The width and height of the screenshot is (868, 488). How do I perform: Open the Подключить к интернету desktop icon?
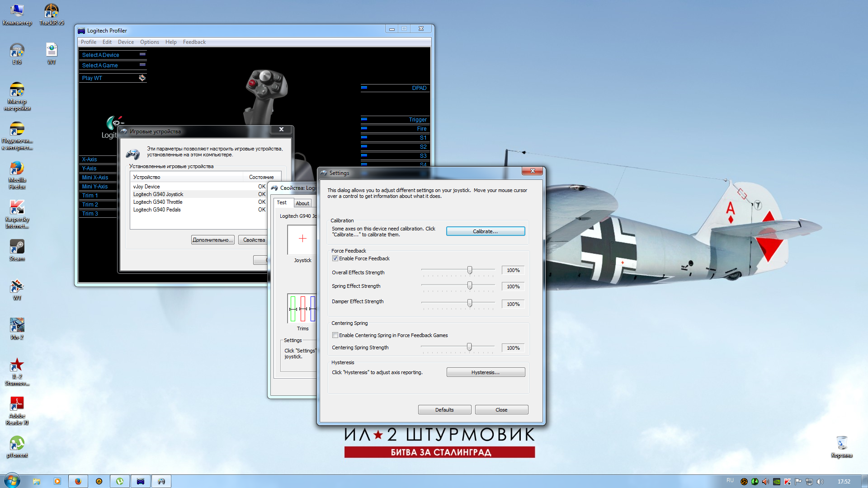pos(17,135)
